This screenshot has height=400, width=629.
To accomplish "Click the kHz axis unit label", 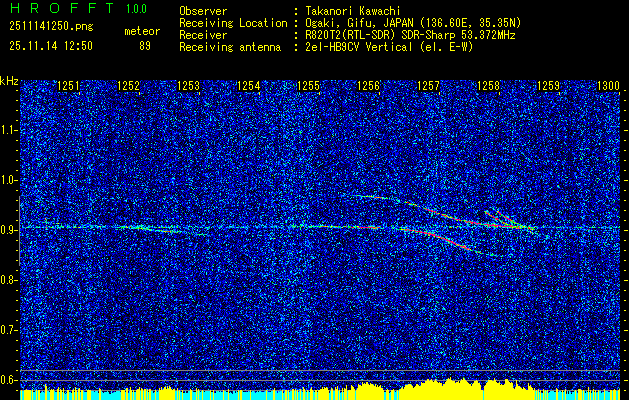I will click(x=9, y=81).
